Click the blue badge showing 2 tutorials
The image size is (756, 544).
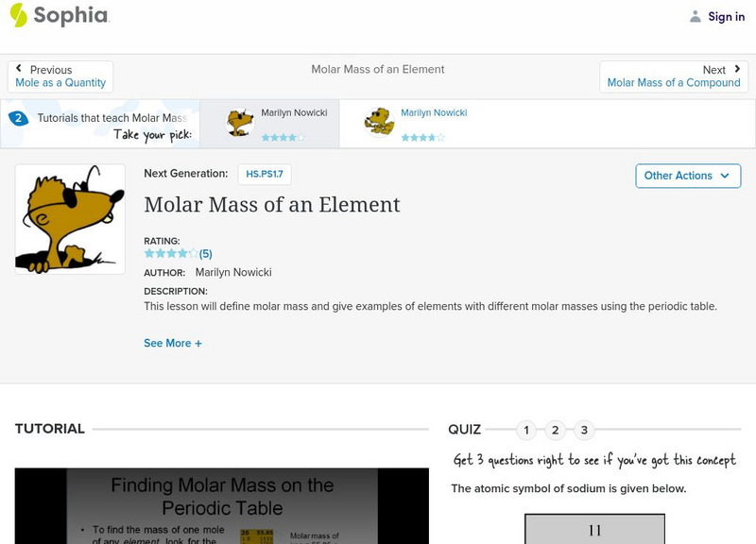click(x=18, y=118)
